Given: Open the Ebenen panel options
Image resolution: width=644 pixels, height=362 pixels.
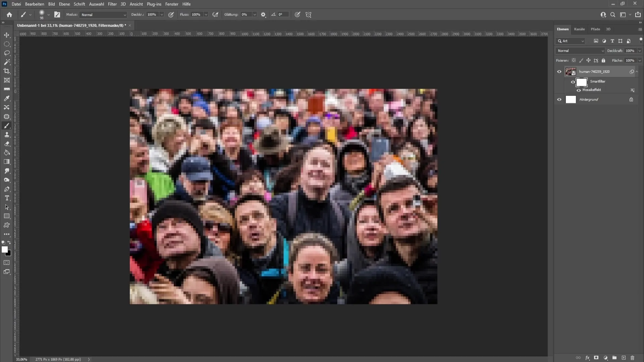Looking at the screenshot, I should [640, 29].
